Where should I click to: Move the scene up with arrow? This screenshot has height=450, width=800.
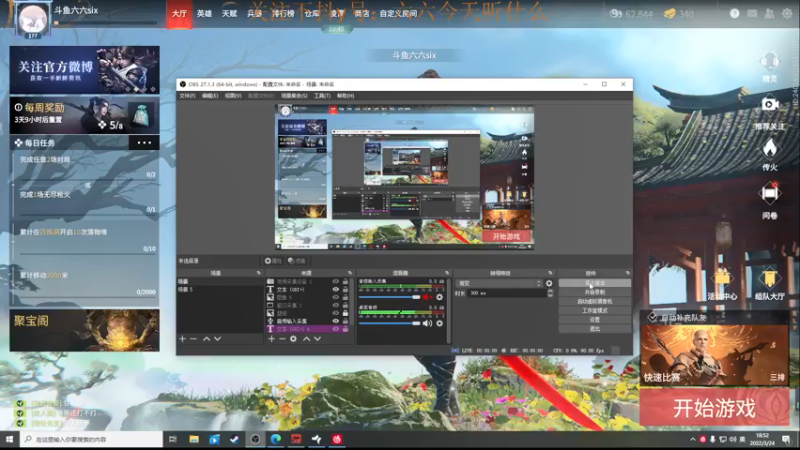pos(207,339)
